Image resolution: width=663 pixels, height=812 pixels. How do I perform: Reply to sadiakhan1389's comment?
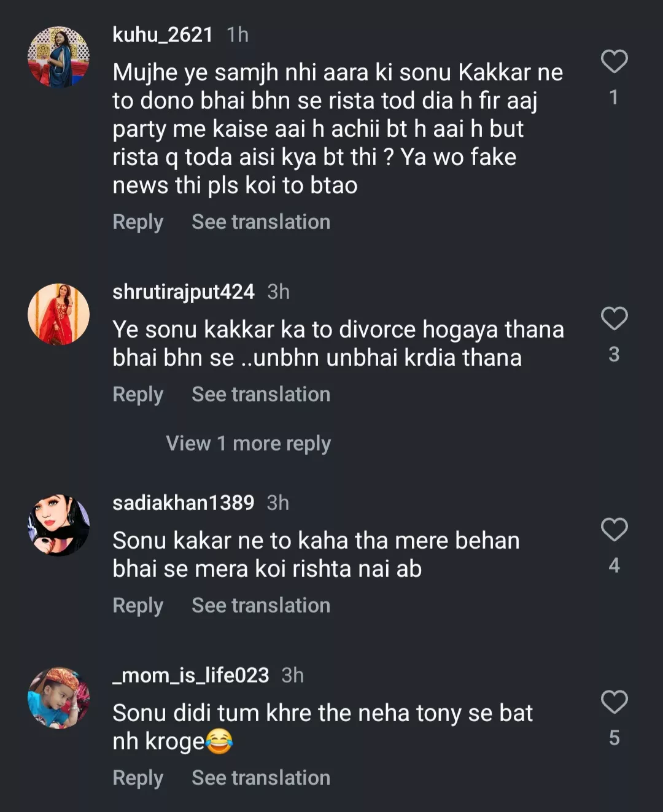coord(138,606)
